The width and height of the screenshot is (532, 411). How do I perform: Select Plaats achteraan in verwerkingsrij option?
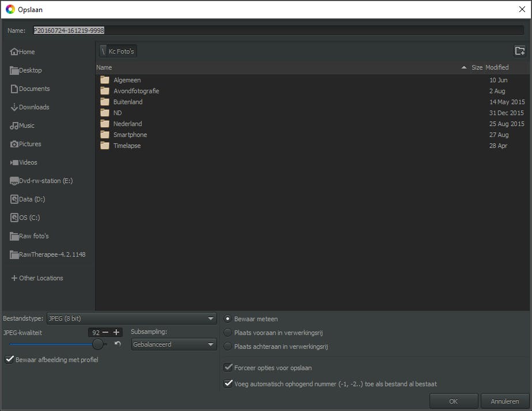tap(227, 346)
